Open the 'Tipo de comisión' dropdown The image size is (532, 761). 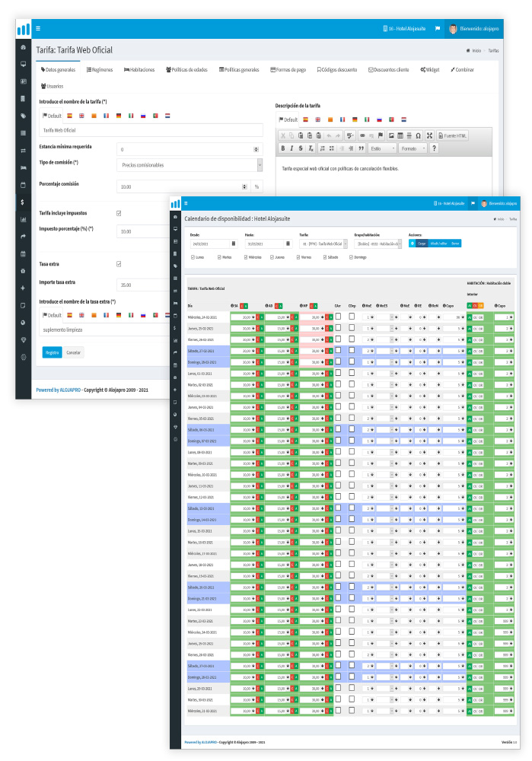(190, 164)
